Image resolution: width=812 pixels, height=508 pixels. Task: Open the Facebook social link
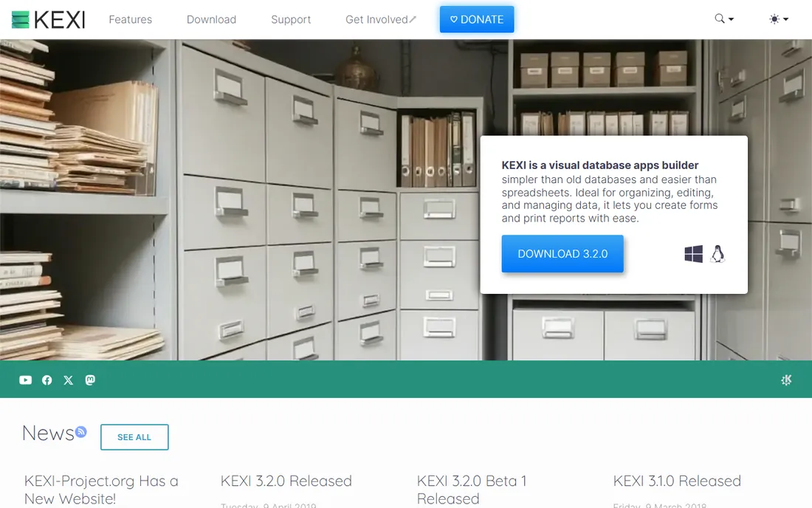(x=47, y=380)
